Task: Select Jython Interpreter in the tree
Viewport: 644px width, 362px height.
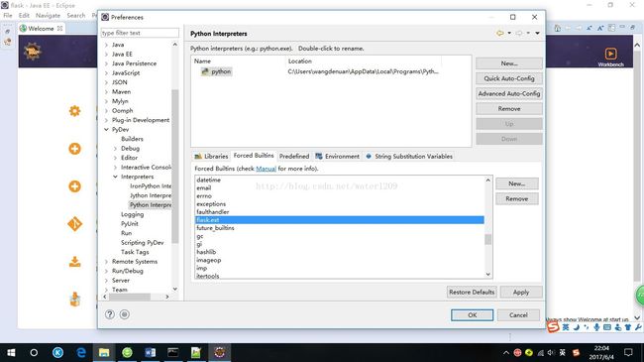Action: click(x=151, y=195)
